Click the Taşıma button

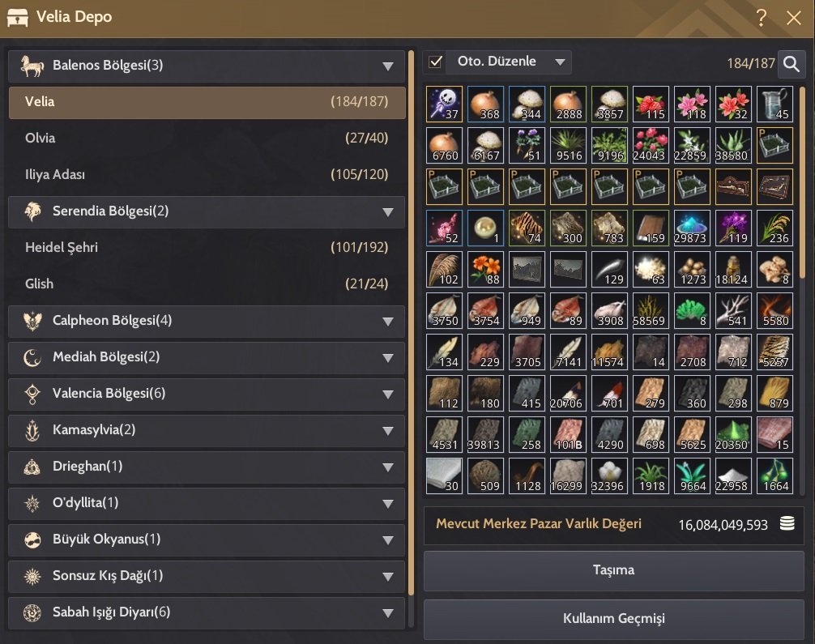coord(613,571)
